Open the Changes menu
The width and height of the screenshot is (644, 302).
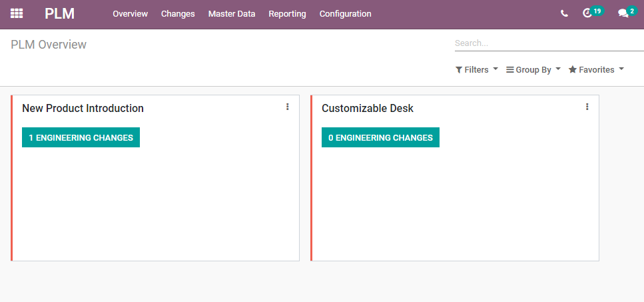tap(178, 13)
